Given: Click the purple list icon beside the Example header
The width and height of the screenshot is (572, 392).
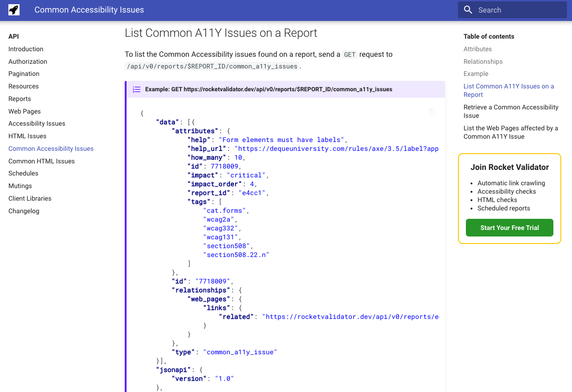Looking at the screenshot, I should 136,89.
